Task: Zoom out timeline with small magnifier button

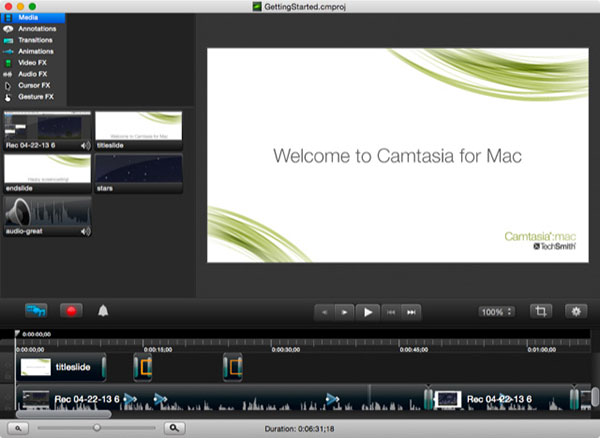Action: click(x=18, y=428)
